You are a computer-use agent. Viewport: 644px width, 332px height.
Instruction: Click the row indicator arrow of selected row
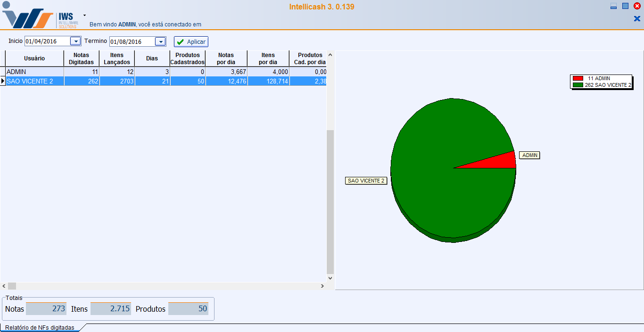[3, 81]
